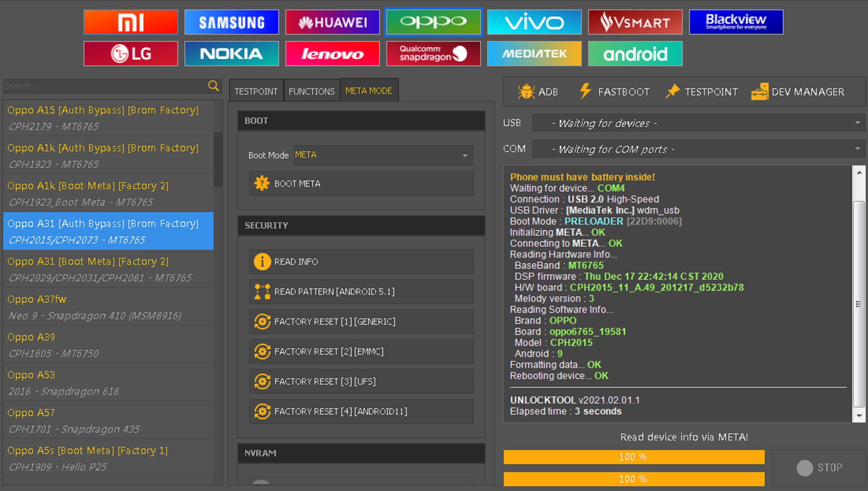Click the COM4 text in log

[x=611, y=188]
